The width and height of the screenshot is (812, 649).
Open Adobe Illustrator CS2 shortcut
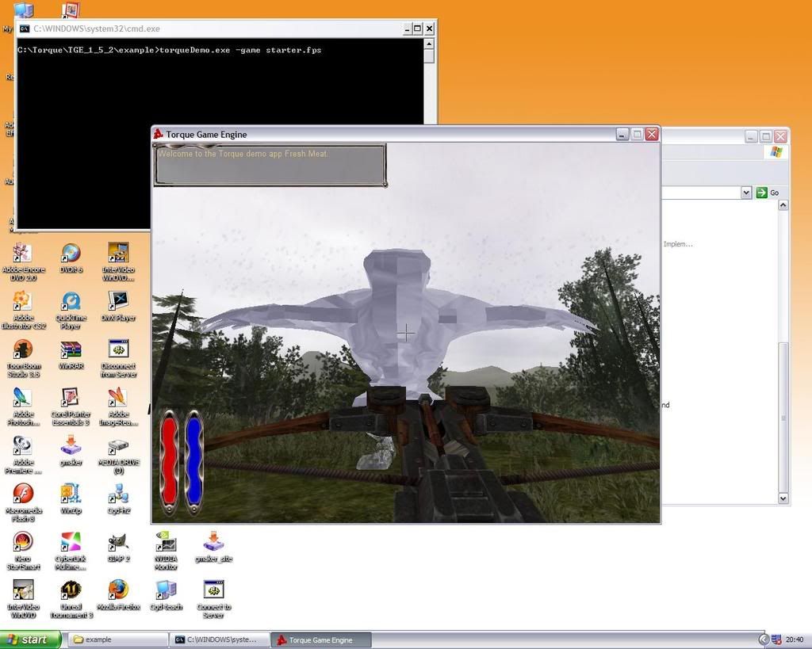[23, 310]
